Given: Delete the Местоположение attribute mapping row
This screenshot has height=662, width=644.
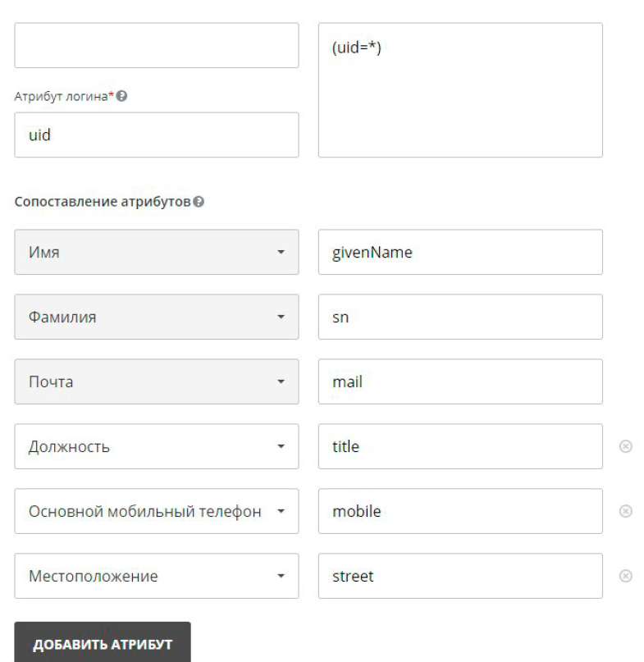Looking at the screenshot, I should point(626,577).
